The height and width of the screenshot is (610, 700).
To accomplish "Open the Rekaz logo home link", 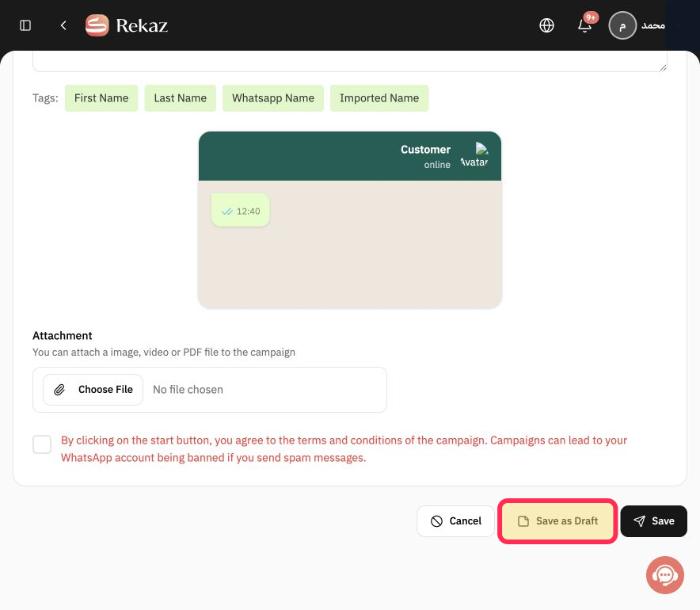I will [127, 25].
